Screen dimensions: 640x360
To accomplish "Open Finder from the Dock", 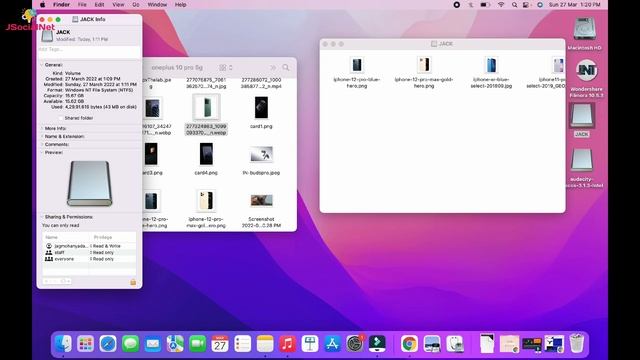I will (x=63, y=343).
